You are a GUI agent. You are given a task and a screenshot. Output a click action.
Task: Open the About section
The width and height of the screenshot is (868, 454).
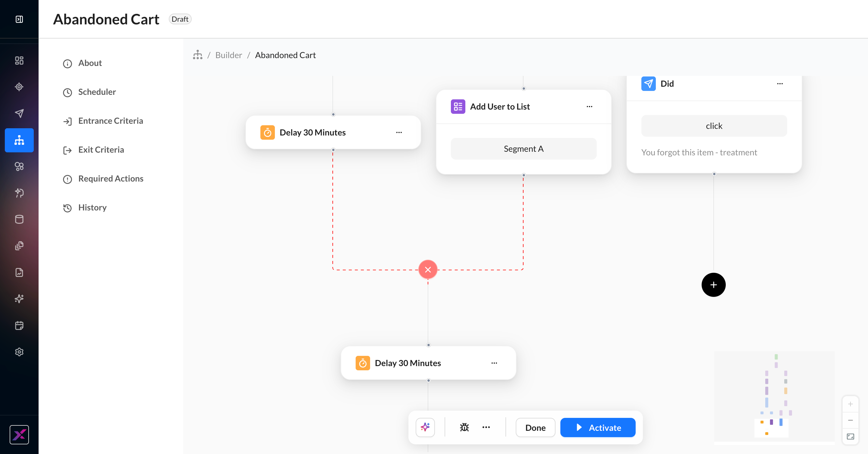pos(90,63)
